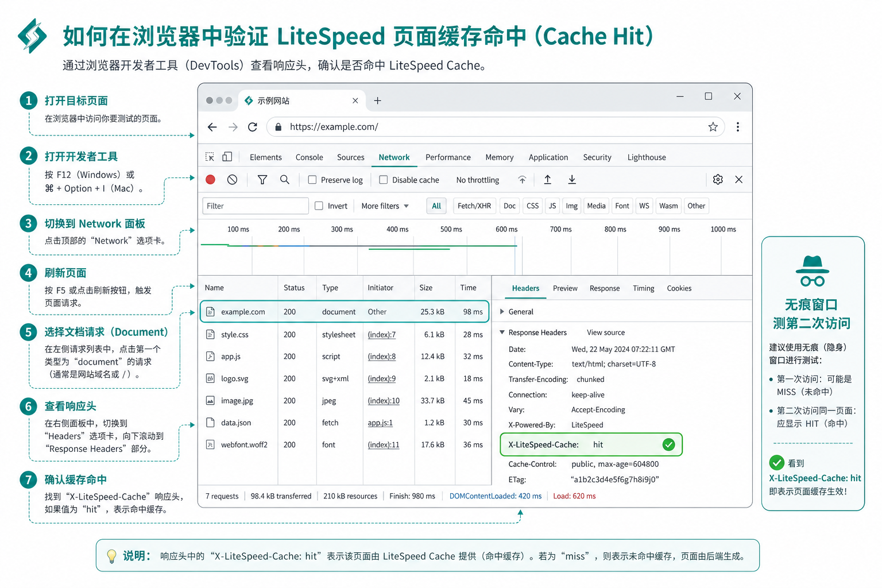
Task: Check the Invert filter checkbox
Action: click(x=319, y=206)
